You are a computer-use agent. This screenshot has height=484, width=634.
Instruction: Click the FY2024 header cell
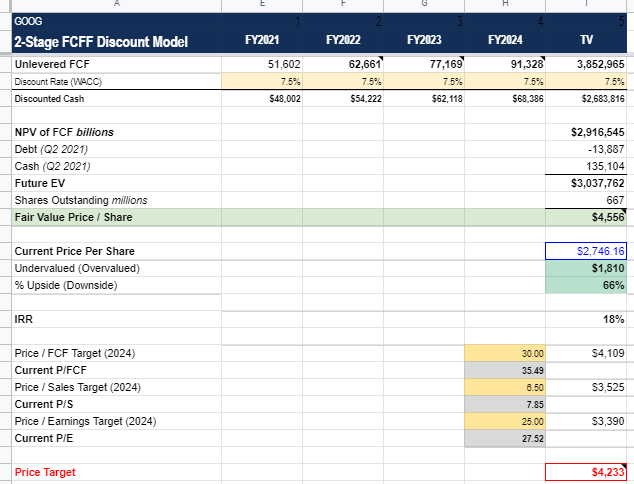pyautogui.click(x=505, y=41)
